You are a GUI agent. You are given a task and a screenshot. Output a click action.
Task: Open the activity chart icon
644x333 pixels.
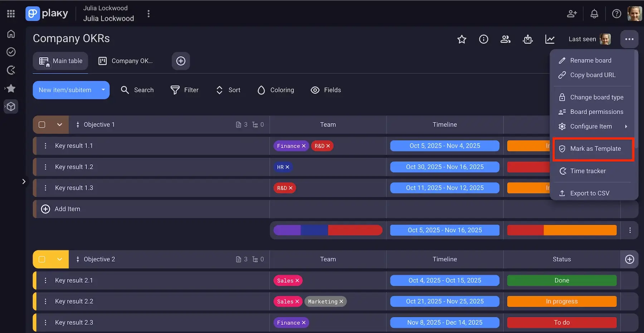[x=550, y=39]
